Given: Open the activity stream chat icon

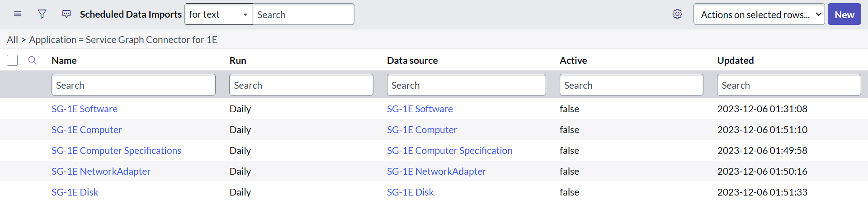Looking at the screenshot, I should click(66, 14).
